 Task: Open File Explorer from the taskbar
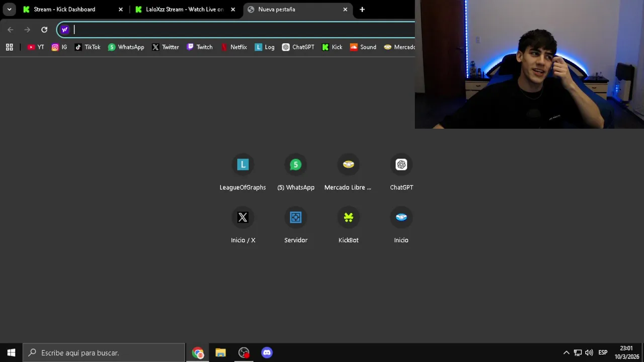[x=220, y=352]
